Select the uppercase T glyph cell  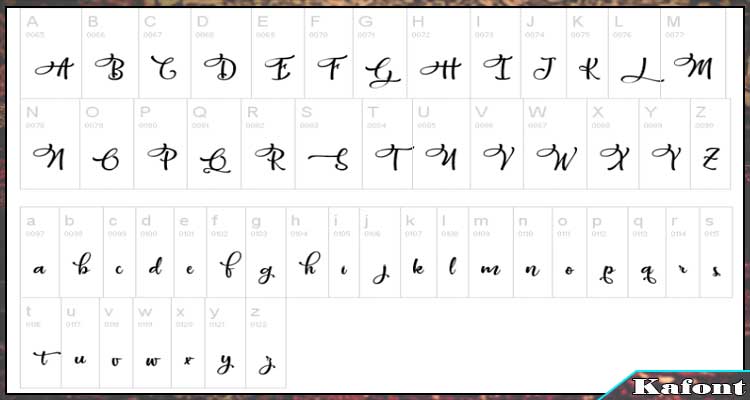387,144
